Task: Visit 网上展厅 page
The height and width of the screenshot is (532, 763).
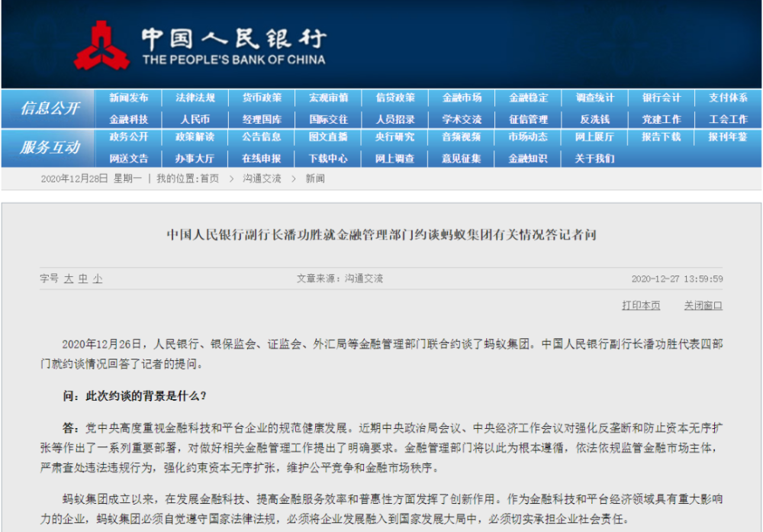Action: pyautogui.click(x=595, y=137)
